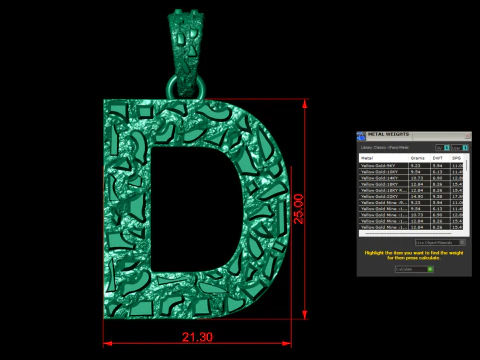Select the Yellow Gold 22KY row
Viewport: 480px width, 360px height.
(x=411, y=197)
